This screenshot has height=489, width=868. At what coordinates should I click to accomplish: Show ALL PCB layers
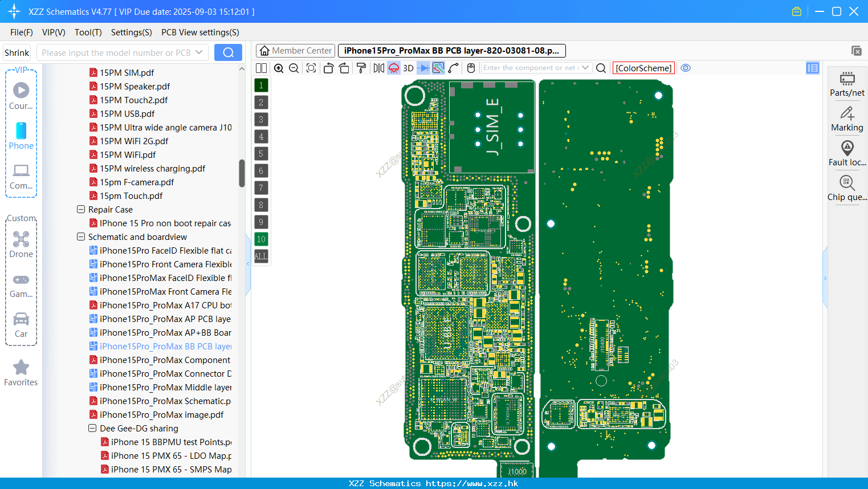tap(261, 256)
